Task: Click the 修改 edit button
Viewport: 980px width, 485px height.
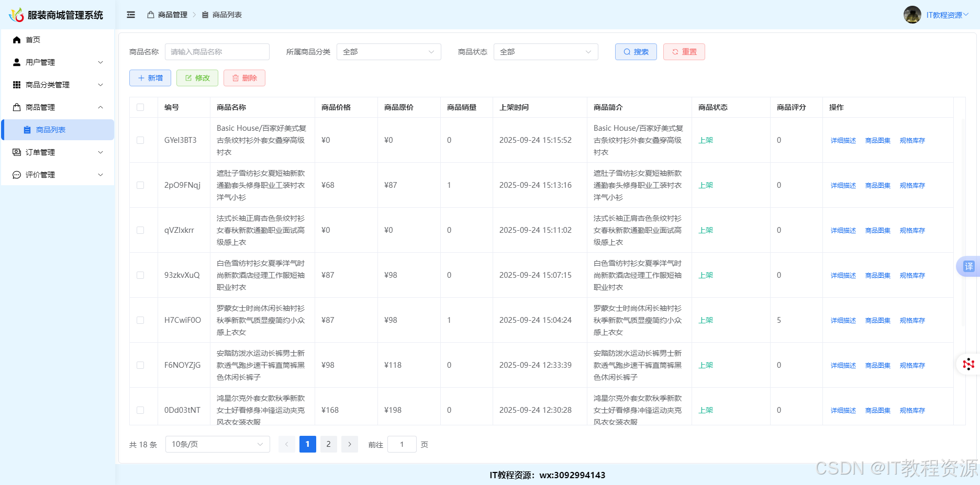Action: (197, 78)
